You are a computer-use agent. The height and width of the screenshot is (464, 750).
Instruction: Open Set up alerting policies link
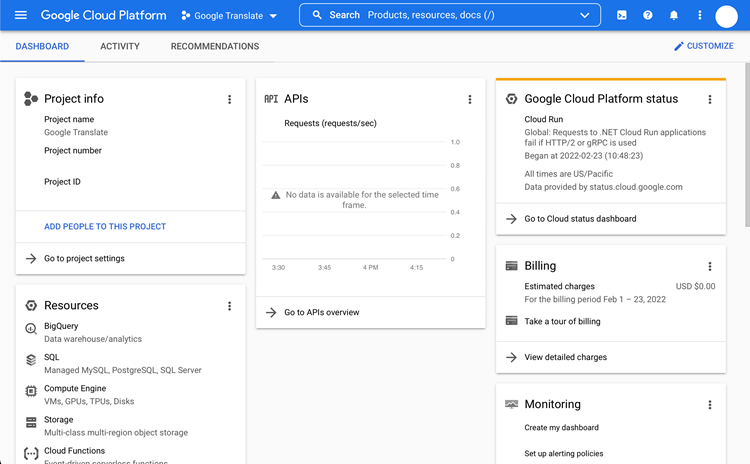point(563,453)
